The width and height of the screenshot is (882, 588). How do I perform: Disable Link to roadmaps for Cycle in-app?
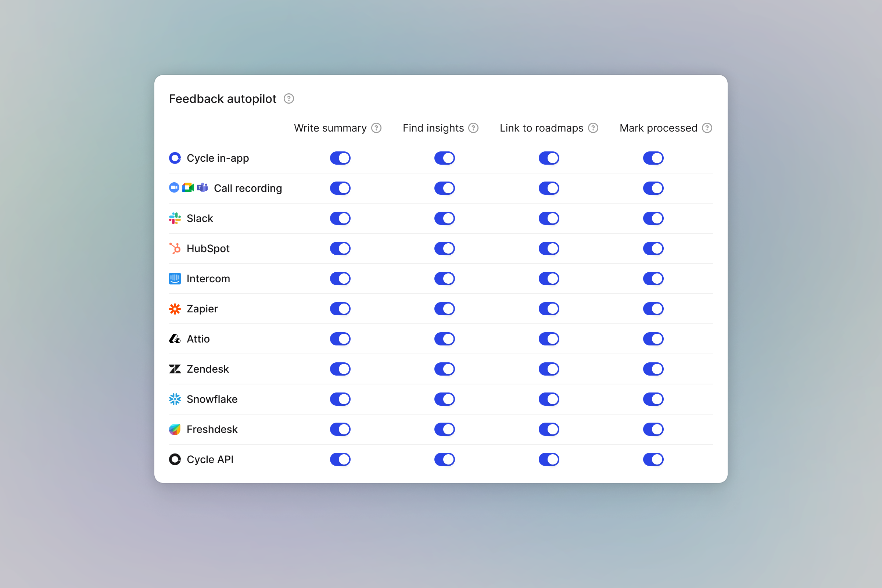(549, 158)
